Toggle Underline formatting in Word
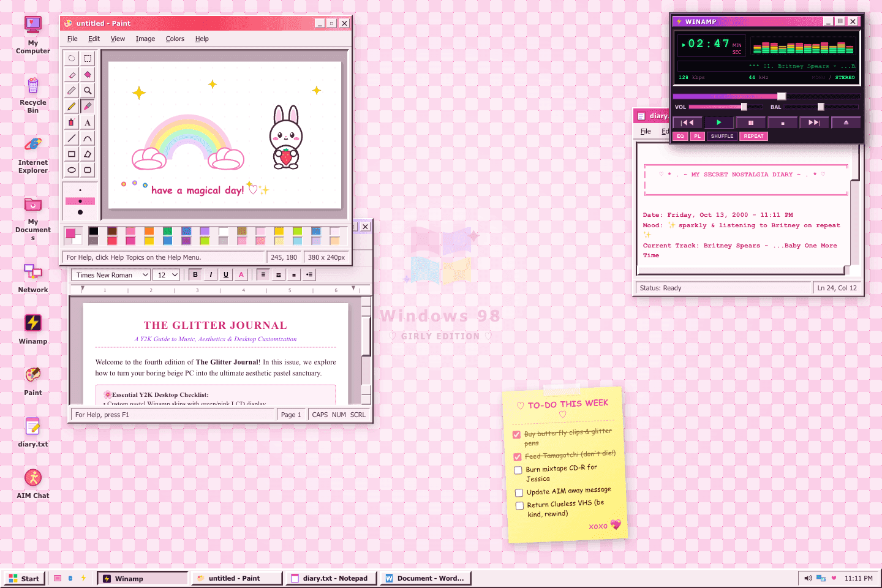882x588 pixels. 226,275
